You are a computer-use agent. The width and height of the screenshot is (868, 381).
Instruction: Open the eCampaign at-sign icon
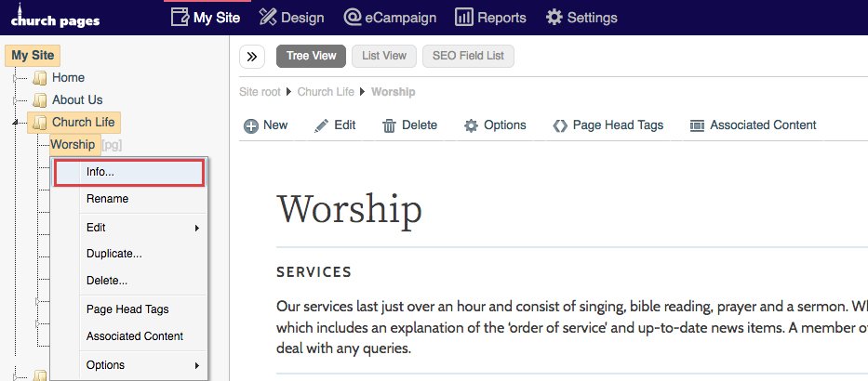click(353, 17)
